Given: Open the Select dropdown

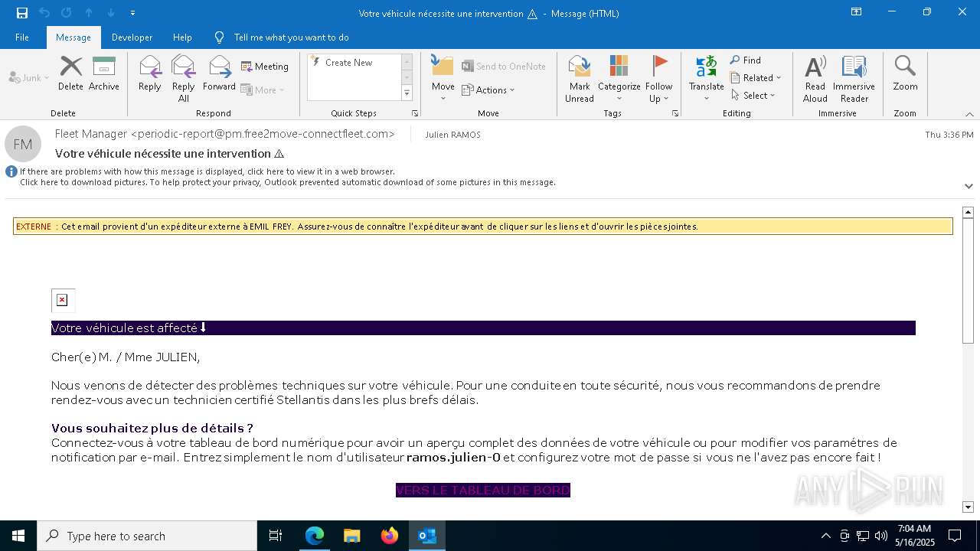Looking at the screenshot, I should click(753, 95).
